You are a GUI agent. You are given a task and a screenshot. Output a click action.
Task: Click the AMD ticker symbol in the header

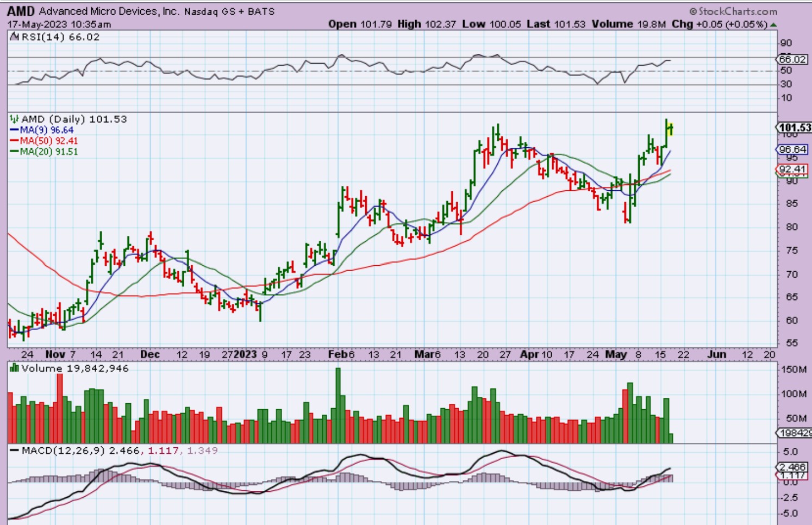(x=22, y=11)
